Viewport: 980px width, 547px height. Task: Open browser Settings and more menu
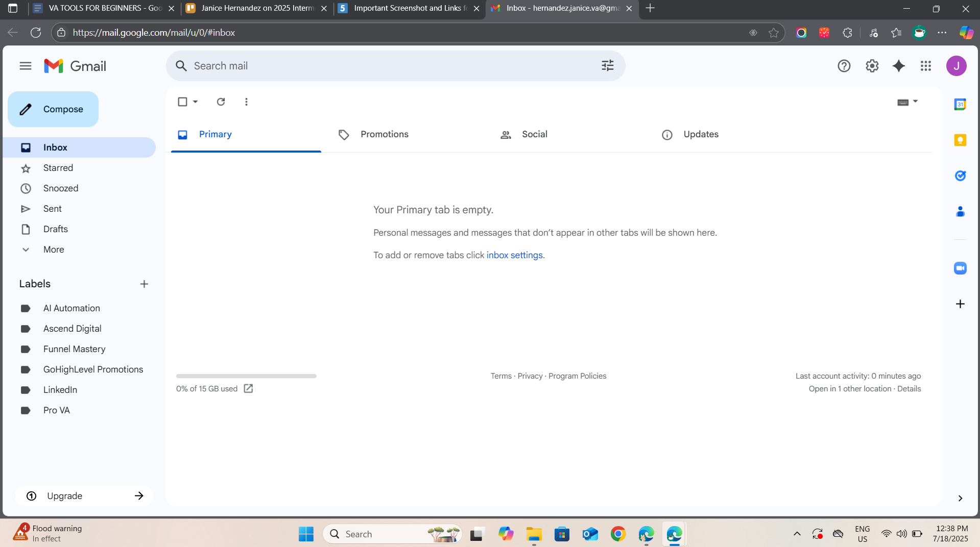tap(942, 33)
